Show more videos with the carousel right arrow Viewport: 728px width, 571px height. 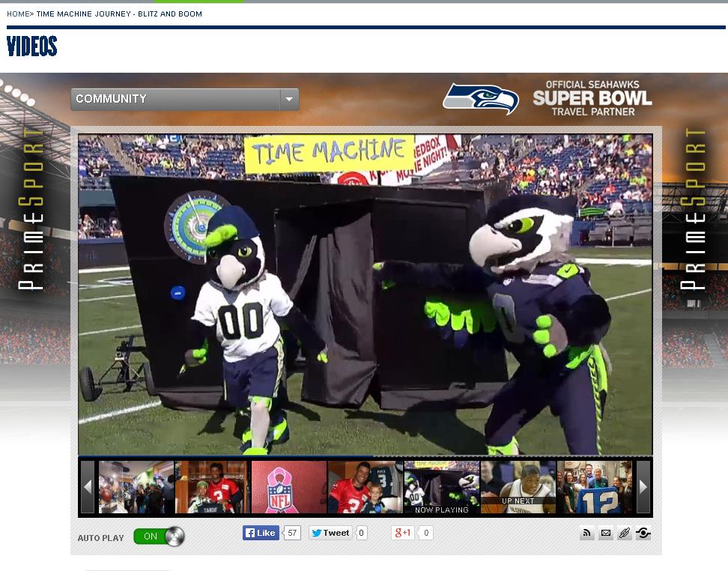point(643,487)
